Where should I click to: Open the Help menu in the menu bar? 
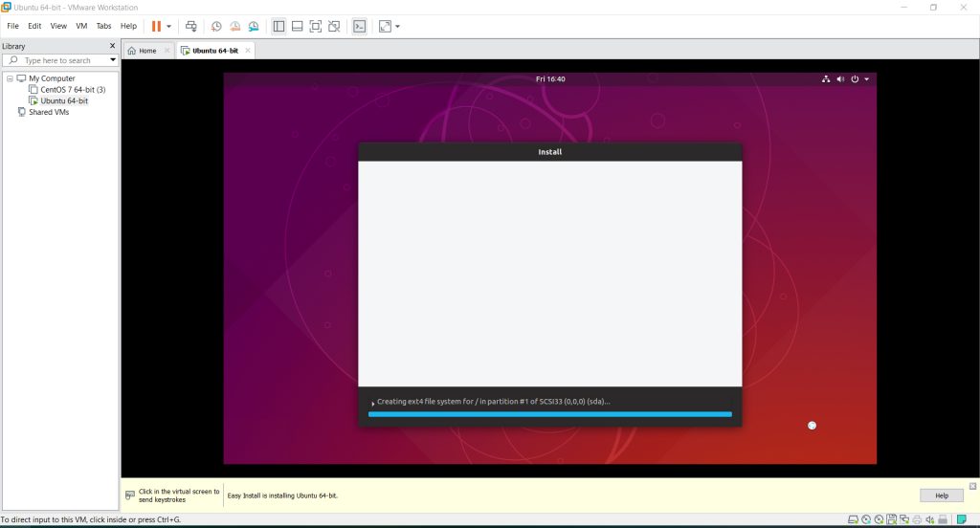[x=129, y=26]
